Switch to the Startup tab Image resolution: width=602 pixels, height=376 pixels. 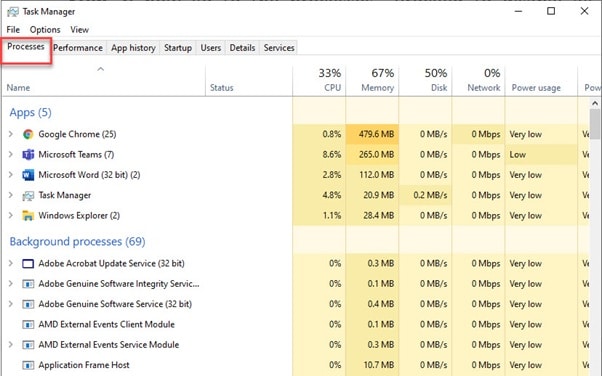pos(178,48)
